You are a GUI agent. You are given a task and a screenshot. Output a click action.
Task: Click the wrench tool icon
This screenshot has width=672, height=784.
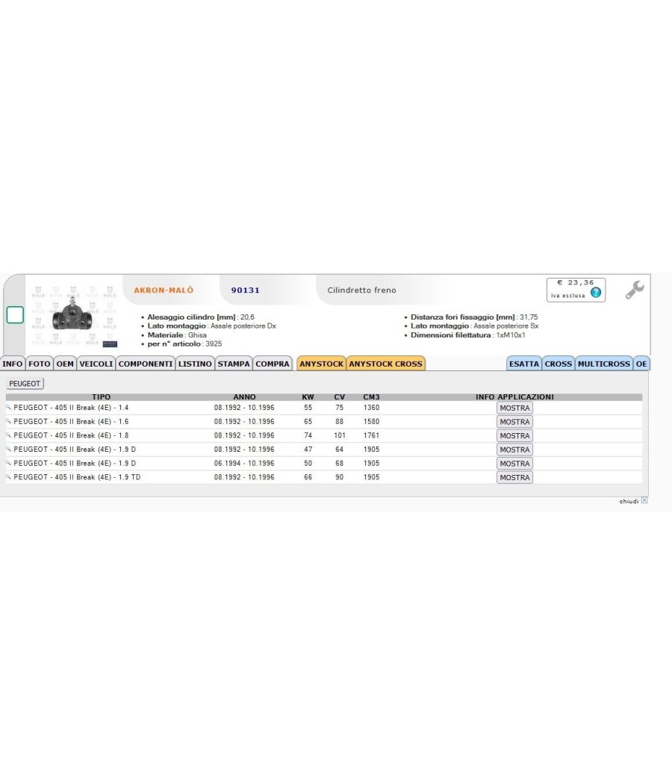(635, 290)
